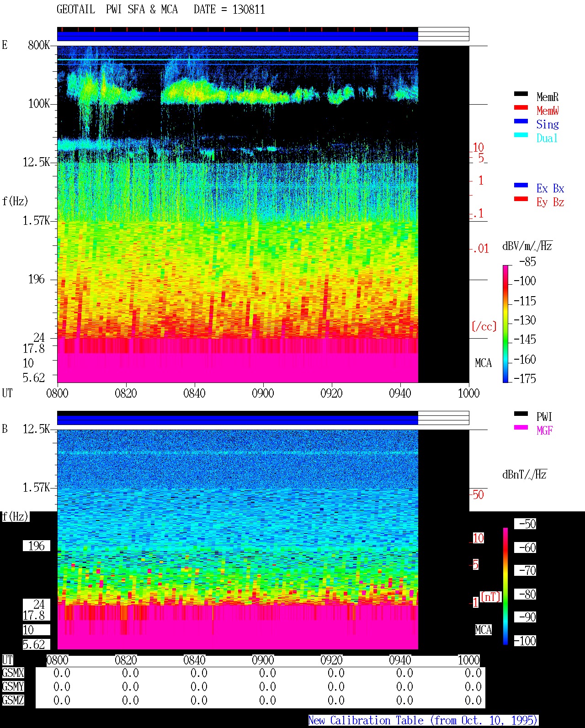Click the DATE = 130811 label
This screenshot has height=728, width=585.
coord(229,10)
